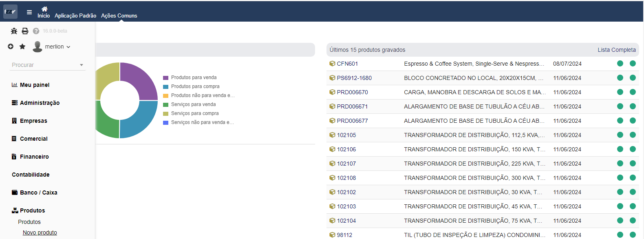Click the product cube icon beside CFN601
The width and height of the screenshot is (644, 239).
click(x=332, y=64)
